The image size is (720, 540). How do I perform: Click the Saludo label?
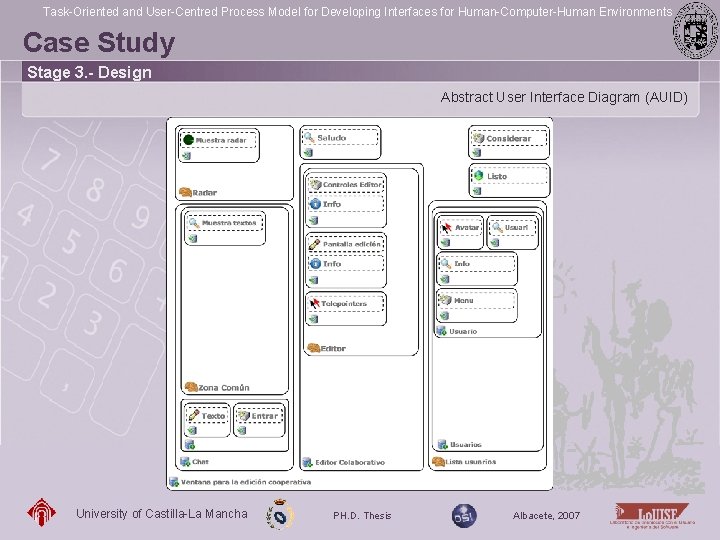pos(332,138)
